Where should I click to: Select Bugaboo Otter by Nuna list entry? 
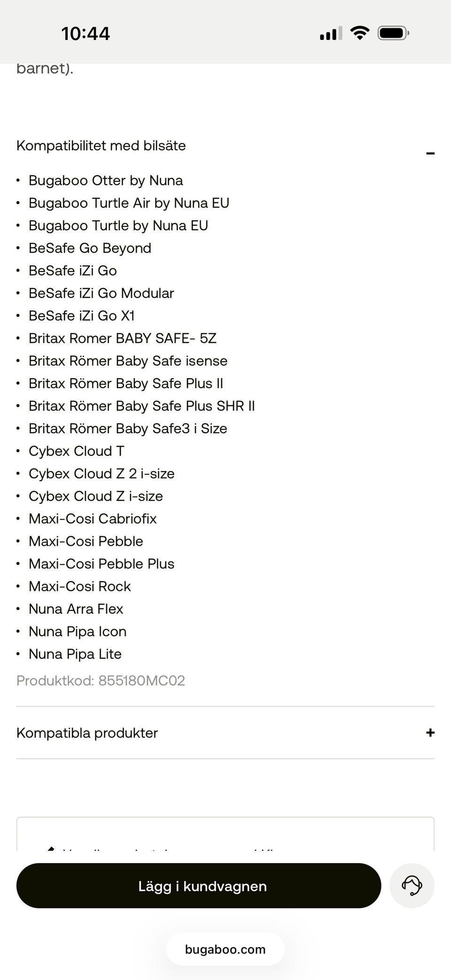tap(106, 180)
